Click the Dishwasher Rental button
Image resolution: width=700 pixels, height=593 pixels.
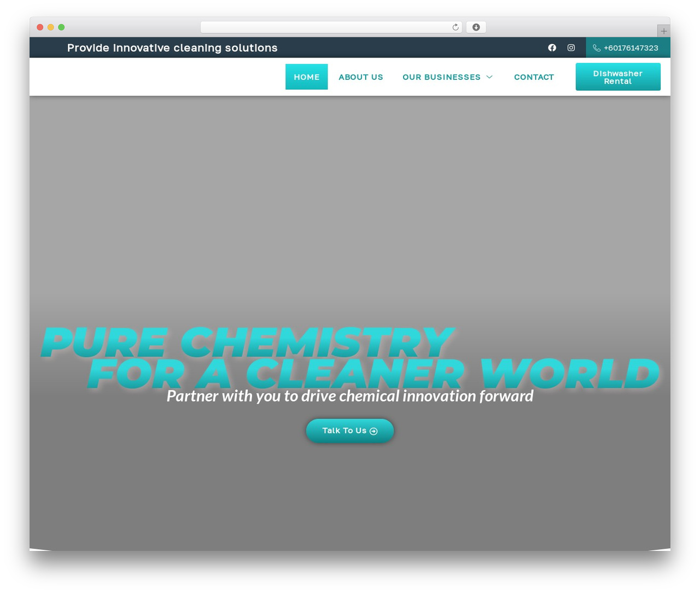[x=618, y=77]
